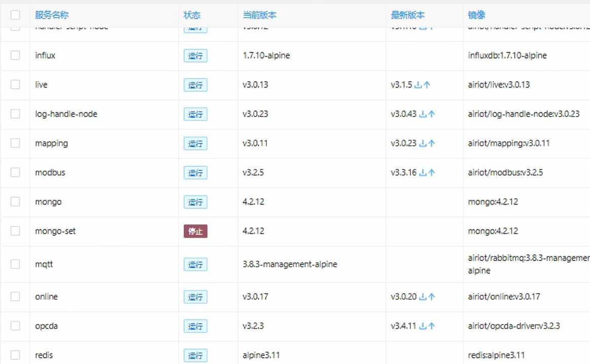Click the 运行 status tag for mqtt
Screen dimensions: 590x364
(x=195, y=264)
